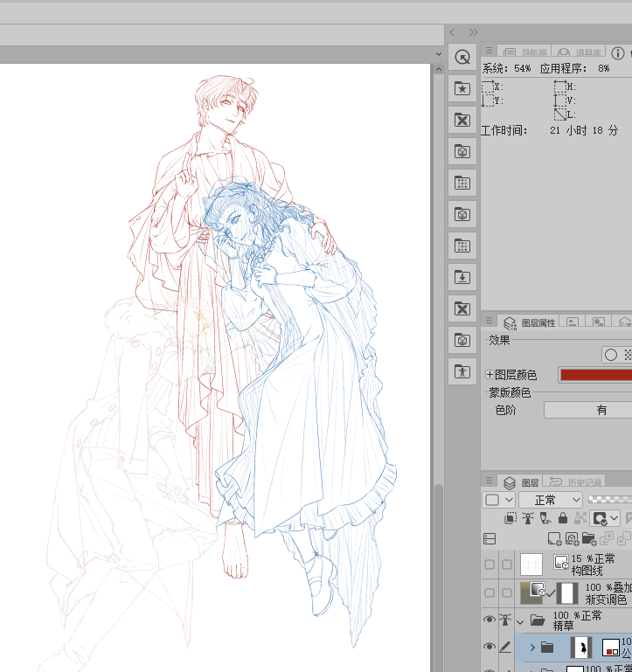
Task: Create a new raster layer
Action: coord(554,539)
